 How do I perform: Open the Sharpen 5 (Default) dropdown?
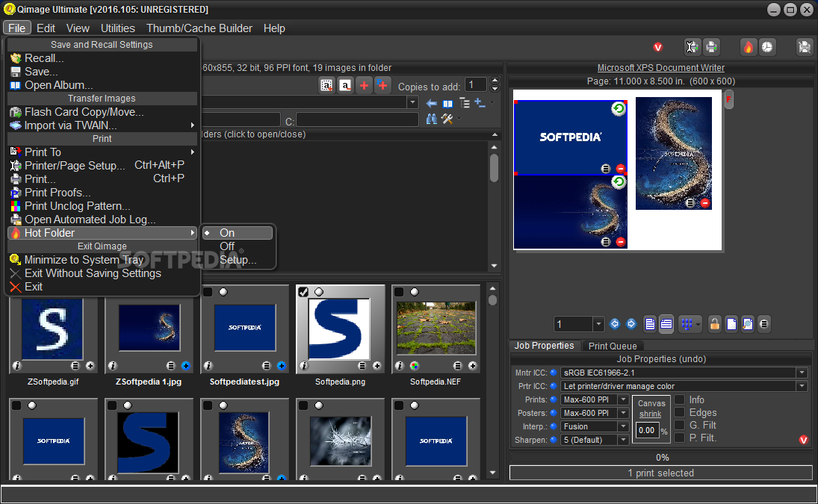pos(623,440)
